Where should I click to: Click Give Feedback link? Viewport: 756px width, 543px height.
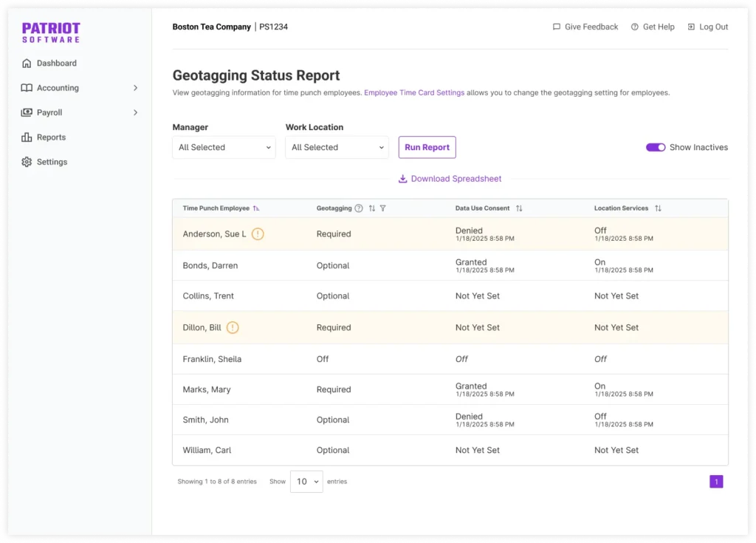coord(591,27)
